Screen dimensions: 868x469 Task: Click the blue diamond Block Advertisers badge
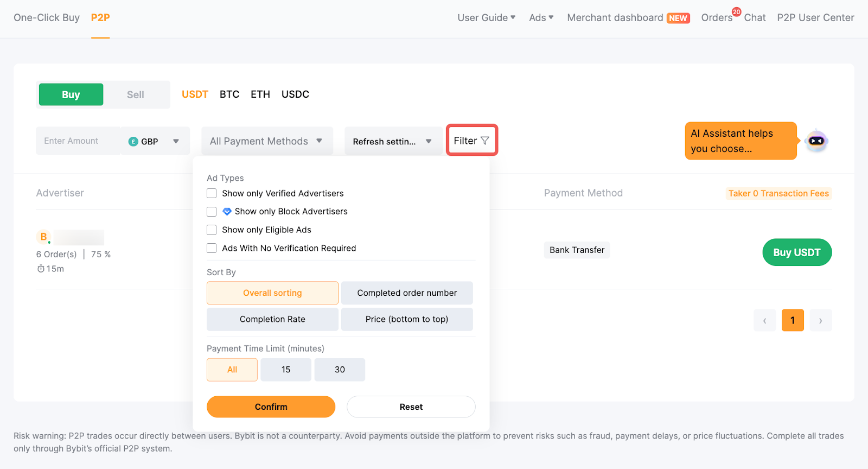pos(227,212)
